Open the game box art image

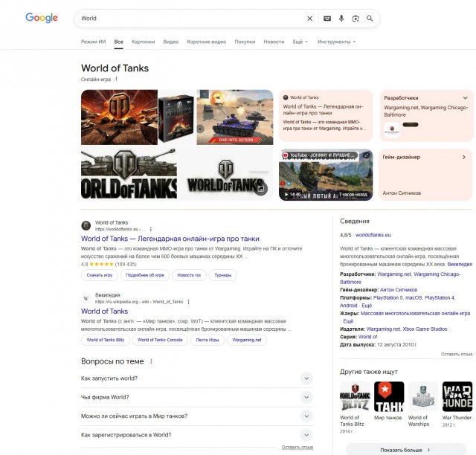(x=177, y=117)
